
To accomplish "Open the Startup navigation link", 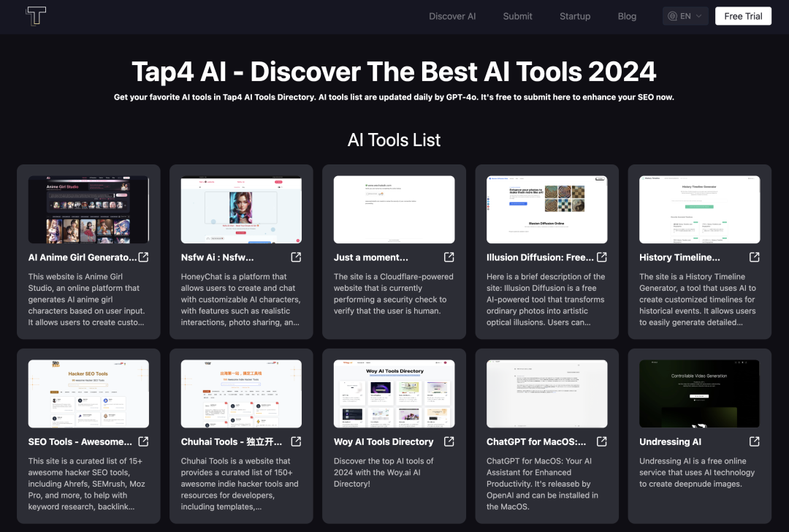I will [x=575, y=16].
